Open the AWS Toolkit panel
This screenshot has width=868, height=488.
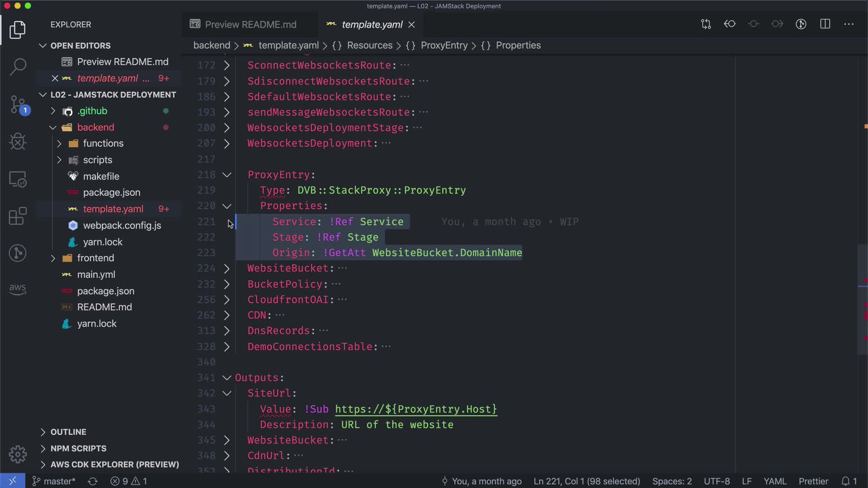18,289
